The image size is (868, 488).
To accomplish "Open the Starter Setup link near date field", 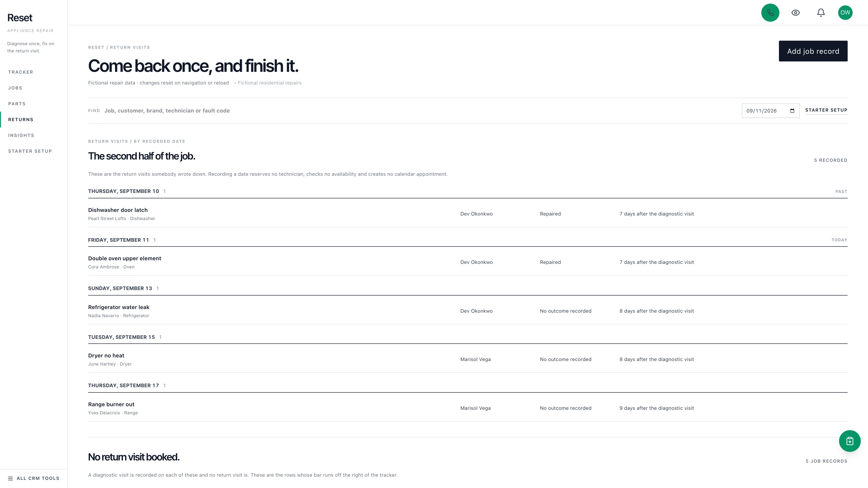I will click(826, 110).
